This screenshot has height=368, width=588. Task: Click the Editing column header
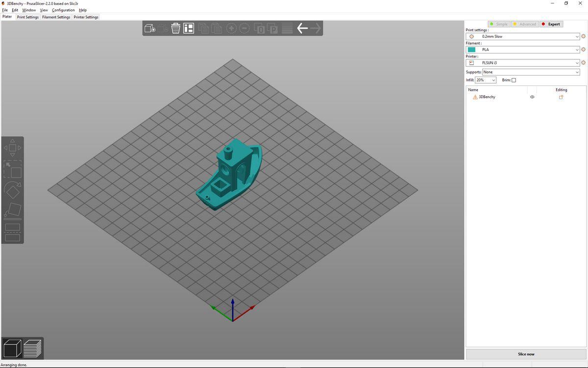click(x=562, y=90)
